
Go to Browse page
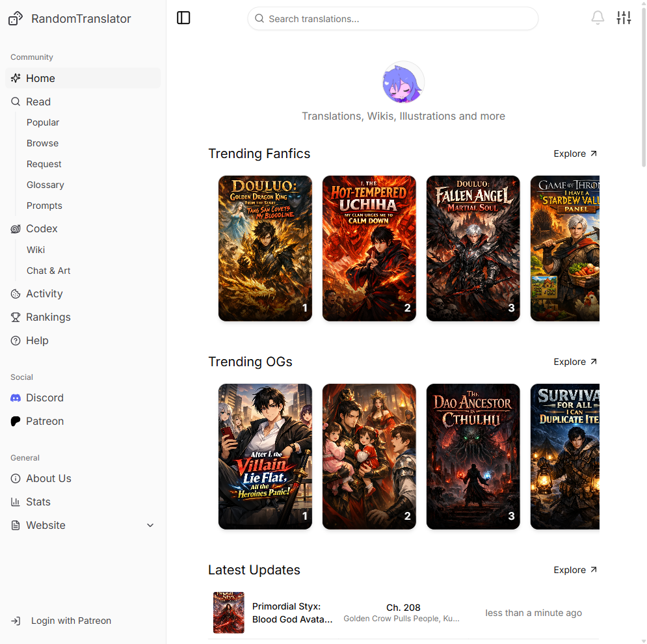point(42,143)
